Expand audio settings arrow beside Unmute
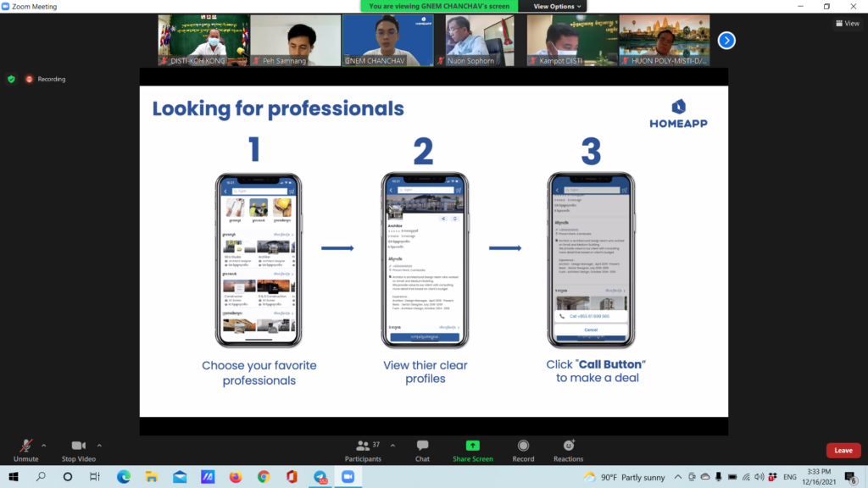 (x=44, y=445)
